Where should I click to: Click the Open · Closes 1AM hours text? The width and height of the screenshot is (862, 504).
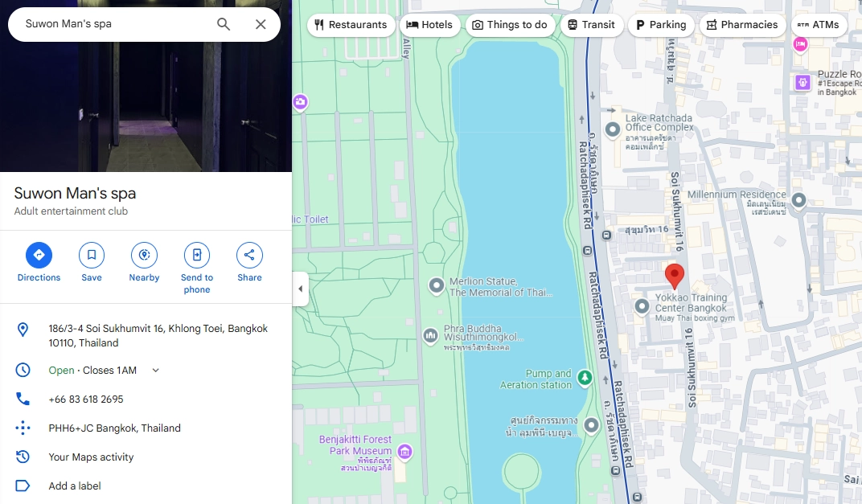pyautogui.click(x=92, y=371)
